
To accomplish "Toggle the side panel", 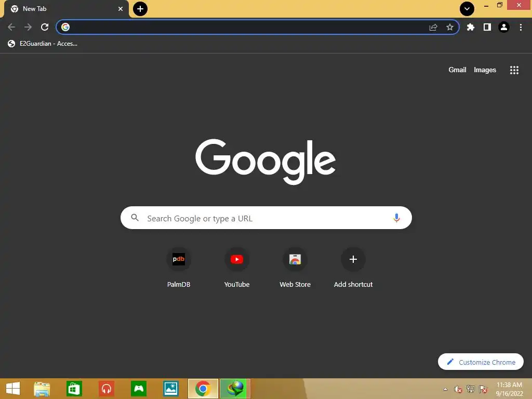I will coord(487,27).
